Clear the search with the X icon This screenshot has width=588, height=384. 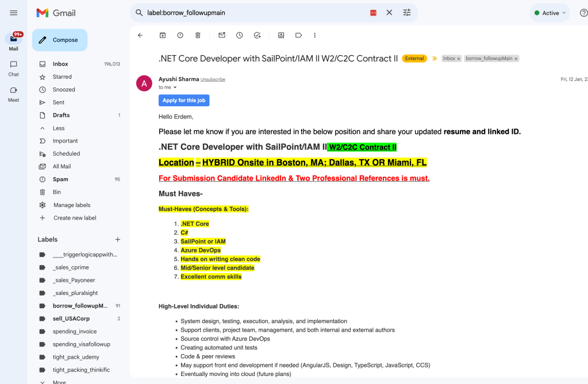pyautogui.click(x=389, y=13)
